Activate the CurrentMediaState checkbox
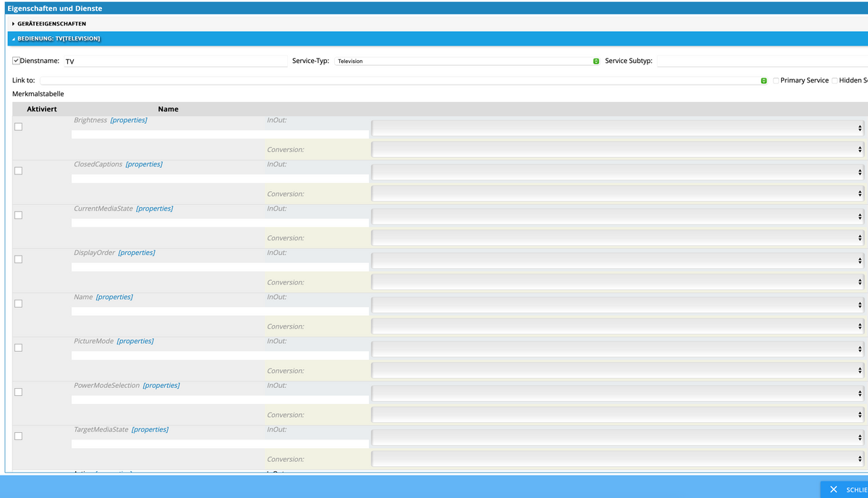 (x=18, y=215)
